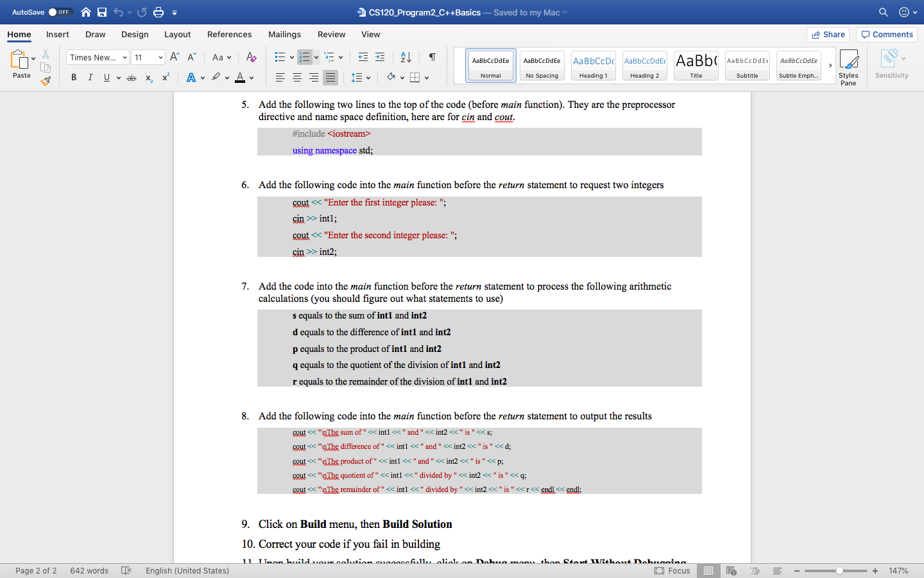
Task: Open the Layout tab
Action: 177,35
